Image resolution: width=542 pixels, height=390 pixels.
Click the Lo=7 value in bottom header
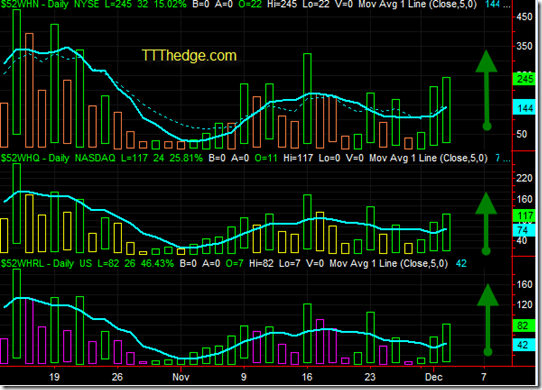click(290, 263)
